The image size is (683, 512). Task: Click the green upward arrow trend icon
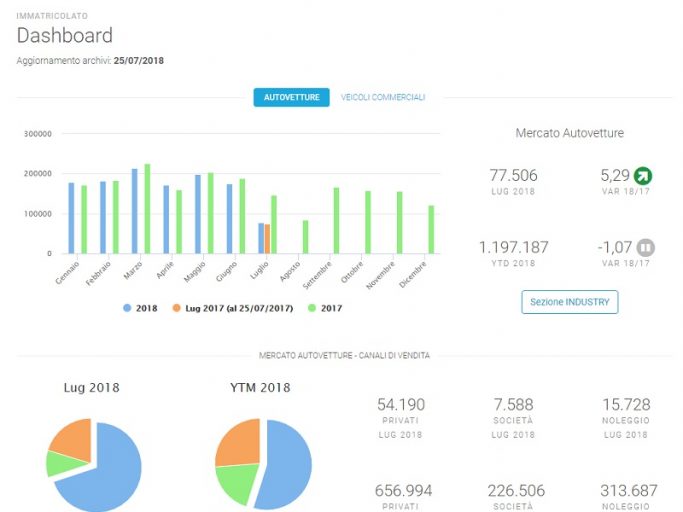pyautogui.click(x=643, y=176)
